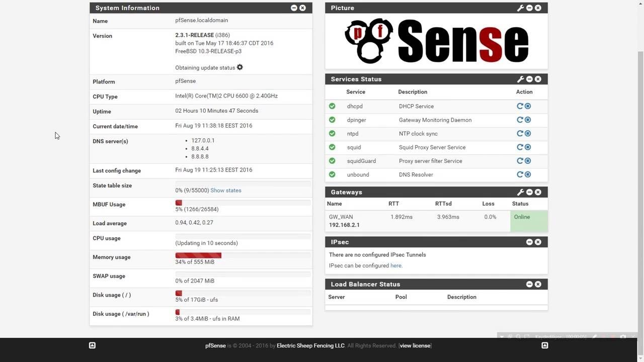Collapse the System Information widget
The height and width of the screenshot is (362, 644).
pos(294,8)
